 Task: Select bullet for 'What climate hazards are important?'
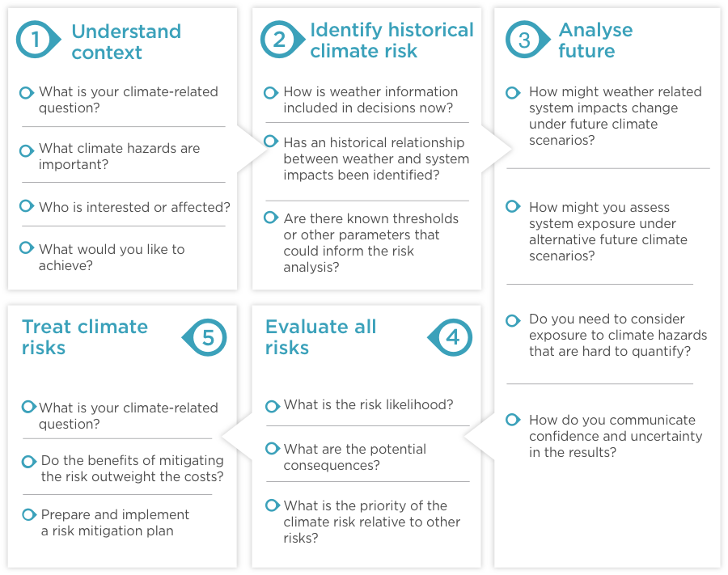[x=27, y=150]
